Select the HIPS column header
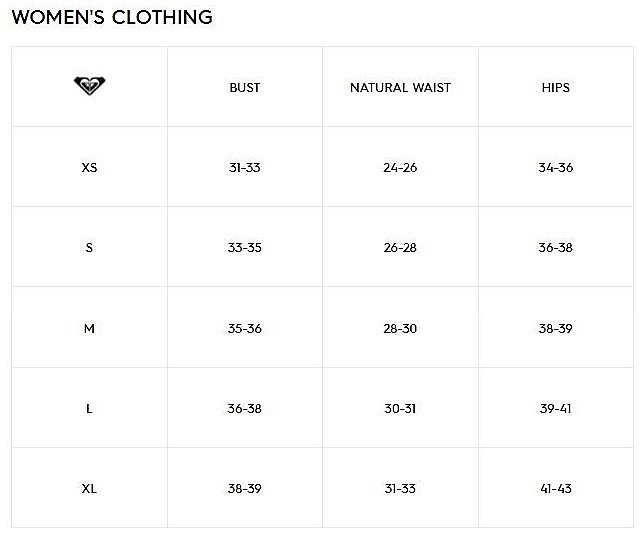The width and height of the screenshot is (643, 550). [x=555, y=88]
